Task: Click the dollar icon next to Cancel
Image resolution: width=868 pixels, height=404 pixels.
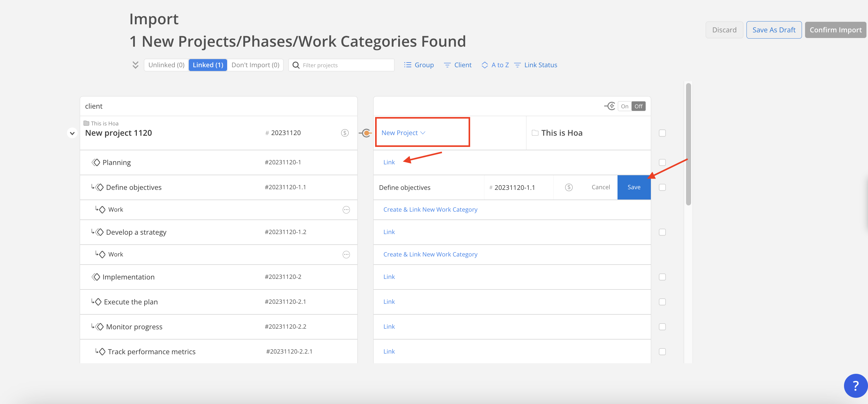Action: pos(569,187)
